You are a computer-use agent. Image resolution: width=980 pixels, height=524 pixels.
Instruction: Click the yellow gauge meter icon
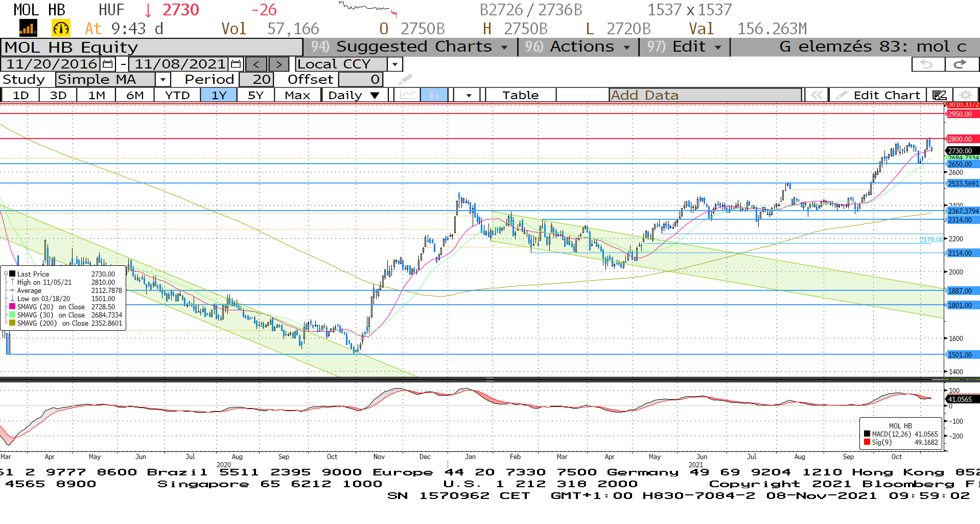(x=61, y=28)
